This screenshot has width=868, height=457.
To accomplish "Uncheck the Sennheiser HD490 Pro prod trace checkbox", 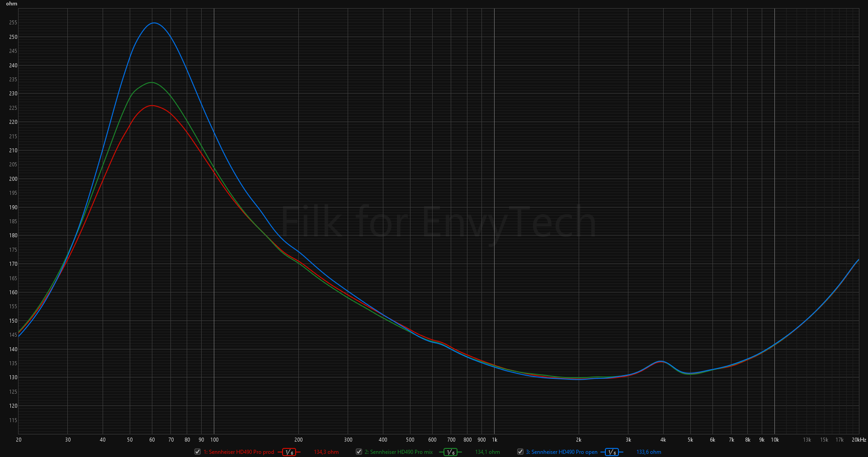I will coord(198,452).
